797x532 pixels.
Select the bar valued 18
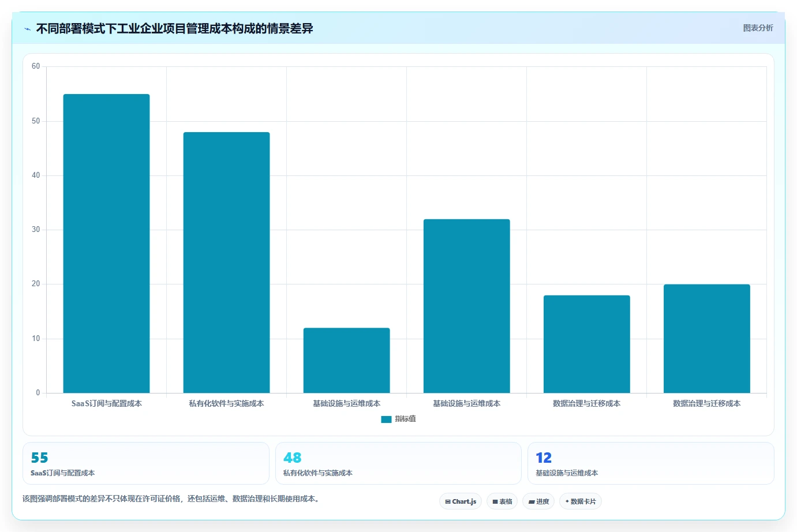tap(586, 344)
